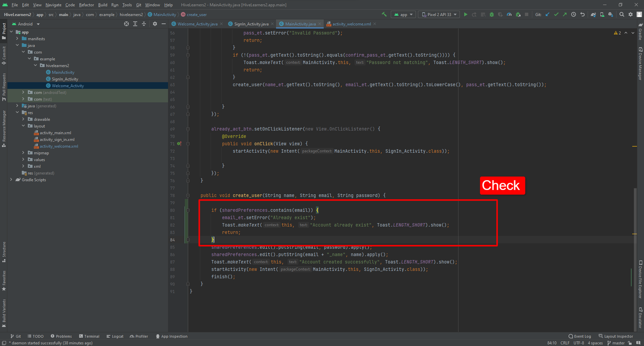Open Device File Explorer side panel

[640, 280]
